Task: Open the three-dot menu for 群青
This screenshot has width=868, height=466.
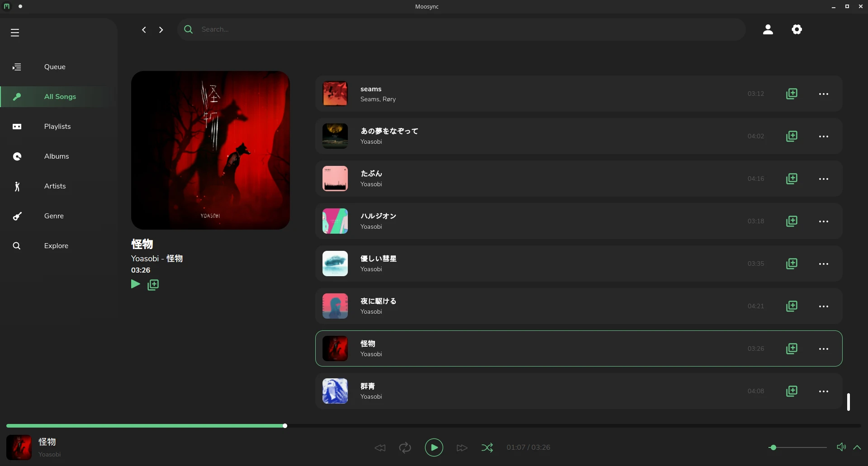Action: 824,391
